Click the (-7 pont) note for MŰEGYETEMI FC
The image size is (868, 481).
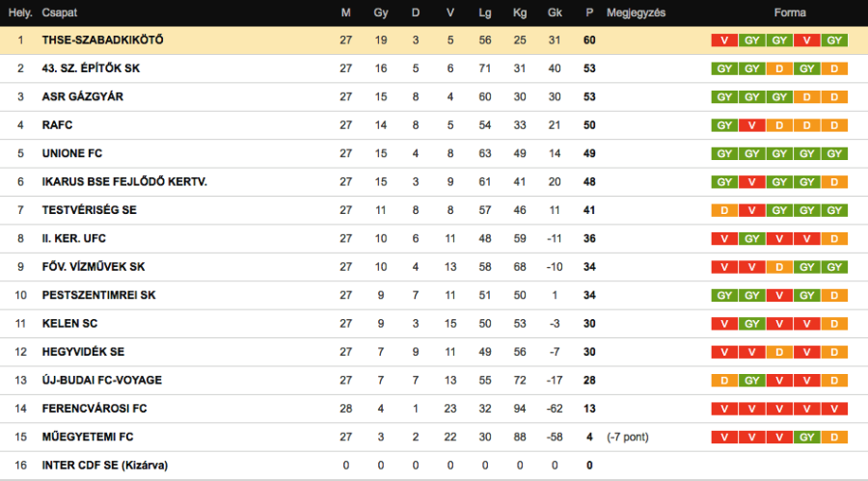628,437
